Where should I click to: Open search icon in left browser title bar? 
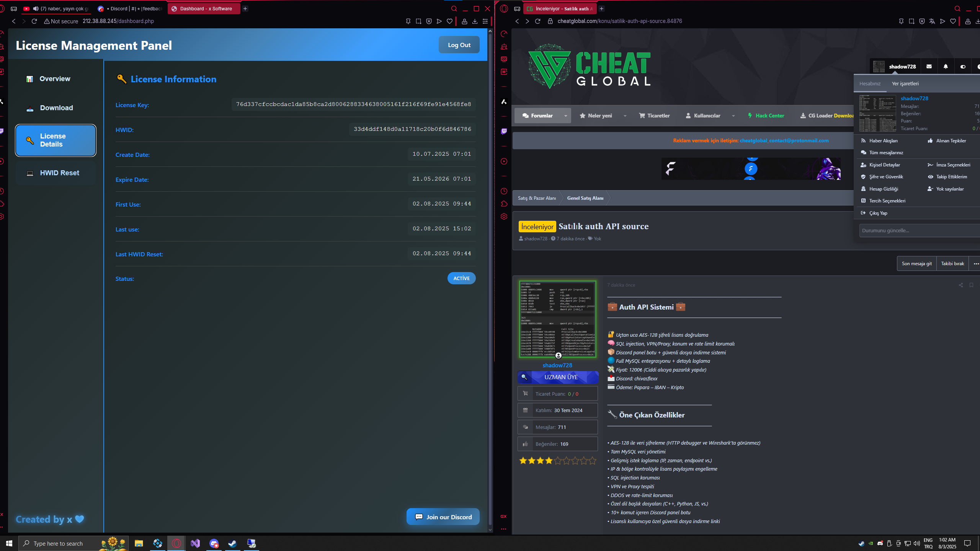(x=454, y=8)
